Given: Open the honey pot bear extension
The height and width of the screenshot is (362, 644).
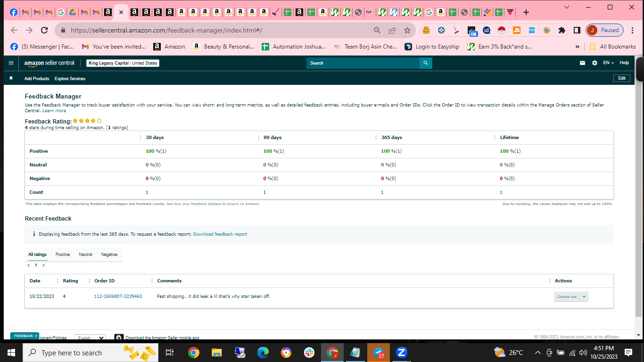Looking at the screenshot, I should 426,30.
